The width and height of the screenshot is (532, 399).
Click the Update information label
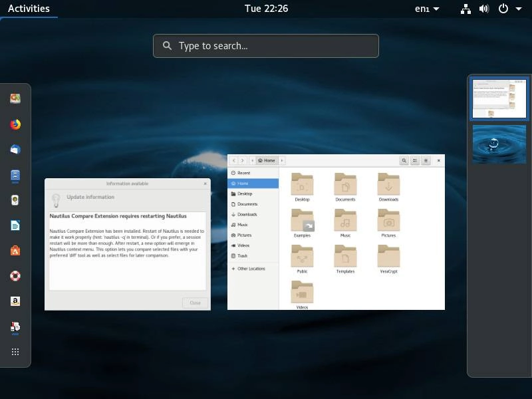click(x=90, y=197)
